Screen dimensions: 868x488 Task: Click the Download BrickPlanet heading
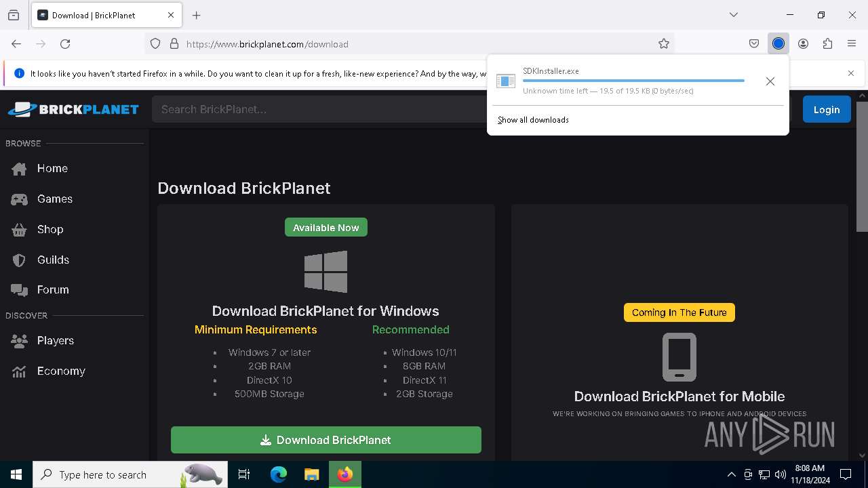pyautogui.click(x=244, y=188)
